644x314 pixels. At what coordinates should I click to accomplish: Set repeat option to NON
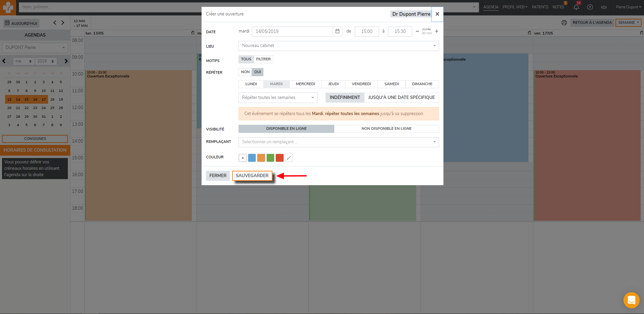[x=245, y=72]
